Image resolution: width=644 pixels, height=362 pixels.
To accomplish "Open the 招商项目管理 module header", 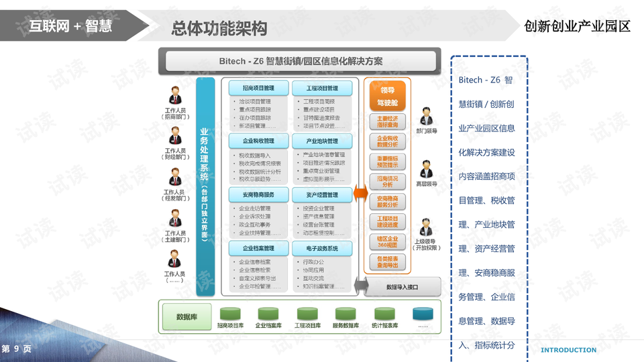I will pos(258,88).
